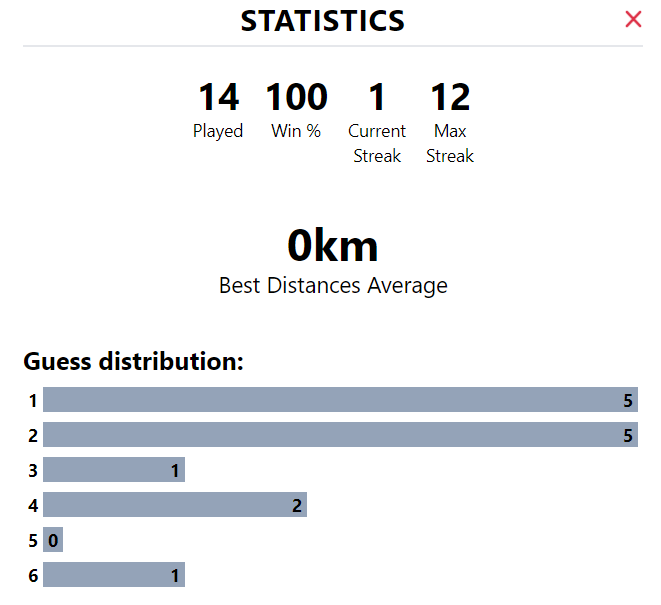Click the zero bar for guess 5

pyautogui.click(x=53, y=540)
